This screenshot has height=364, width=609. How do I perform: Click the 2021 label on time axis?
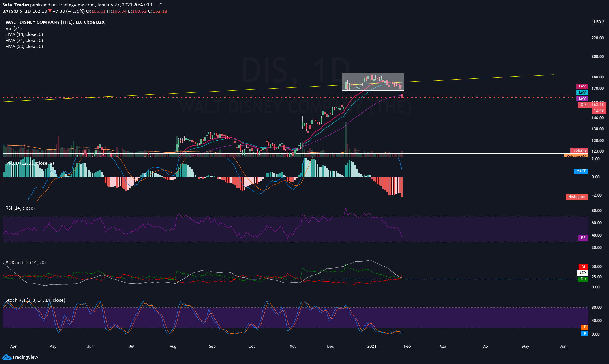[372, 346]
